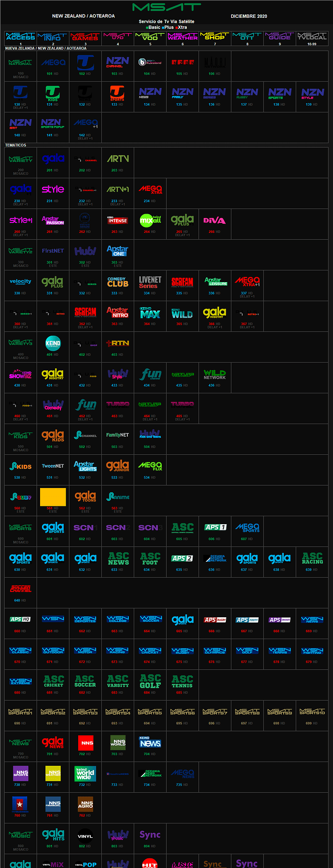Select the APS 1 logo, channel 606
Viewport: 333px width, 868px height.
[215, 527]
